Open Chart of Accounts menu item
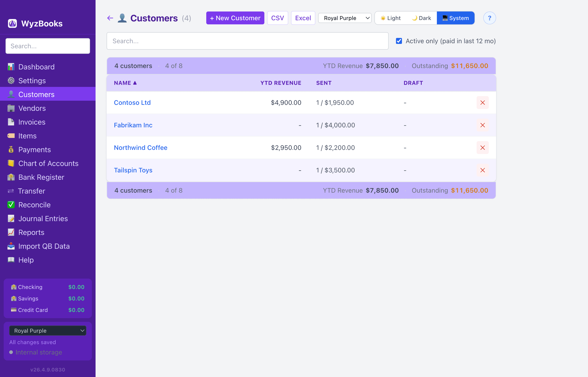 coord(48,163)
